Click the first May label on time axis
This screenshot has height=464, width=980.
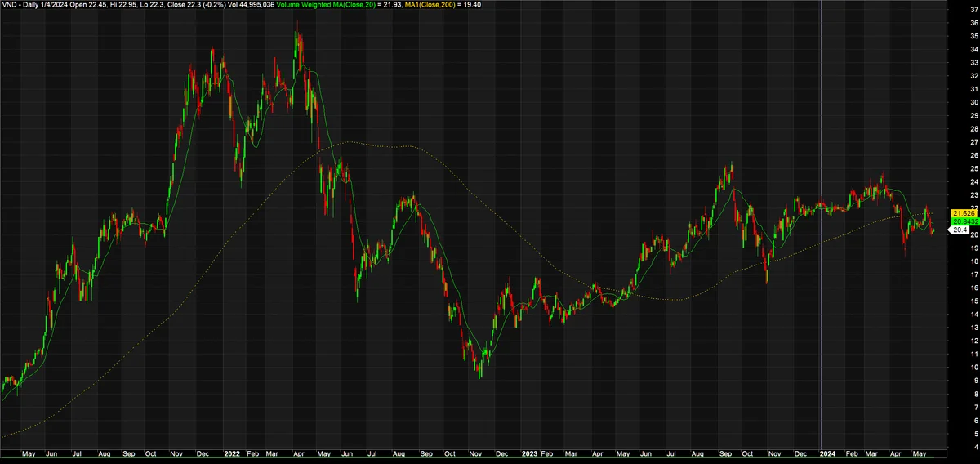coord(29,452)
